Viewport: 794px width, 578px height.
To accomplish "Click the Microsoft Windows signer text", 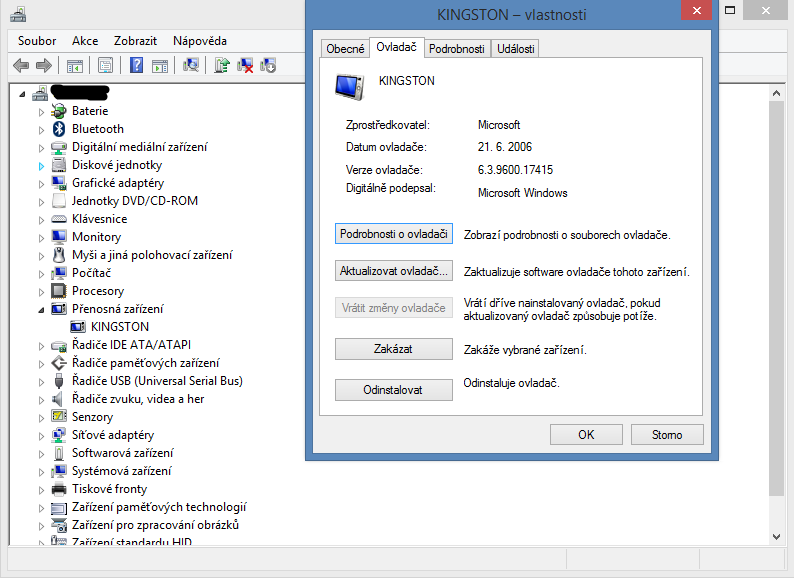I will click(x=522, y=193).
